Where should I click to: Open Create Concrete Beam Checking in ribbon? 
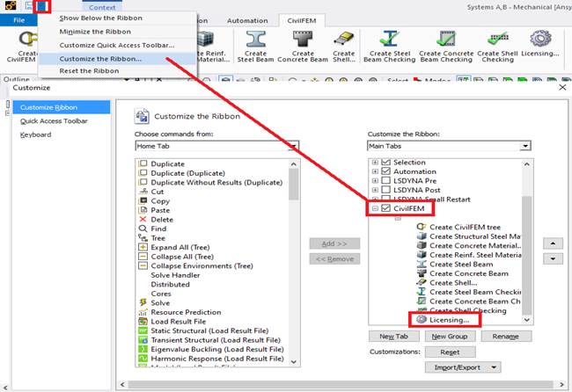point(446,40)
